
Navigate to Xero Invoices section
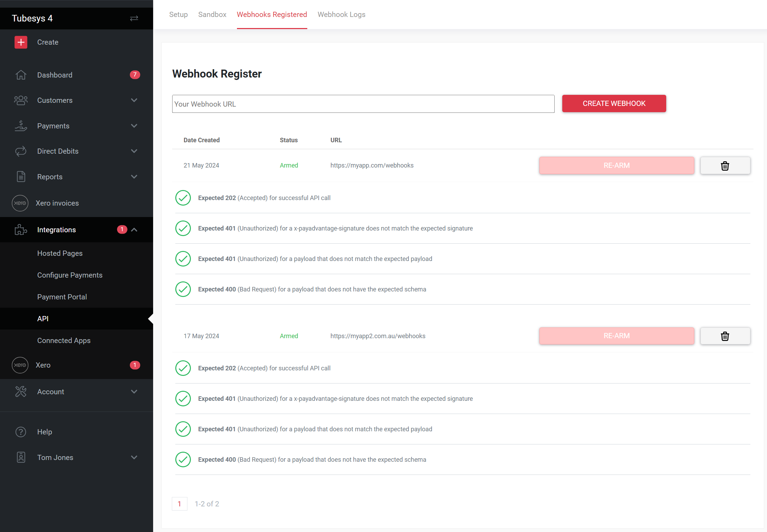click(58, 203)
